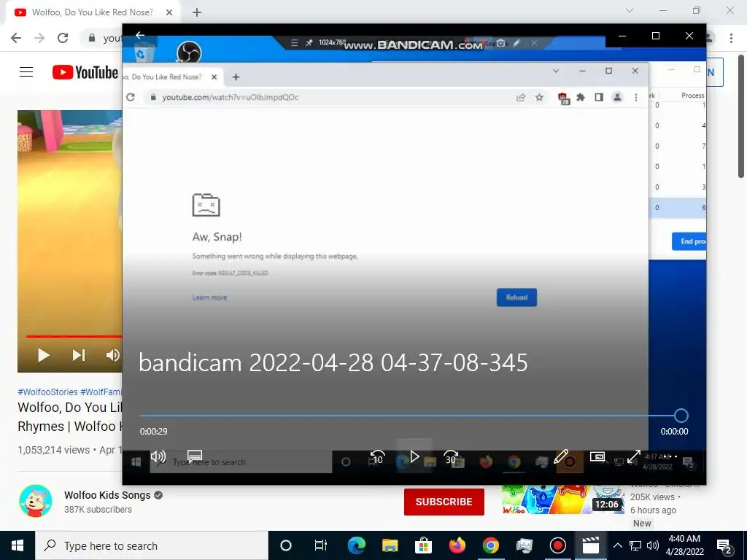
Task: Open Windows Start menu
Action: 18,545
